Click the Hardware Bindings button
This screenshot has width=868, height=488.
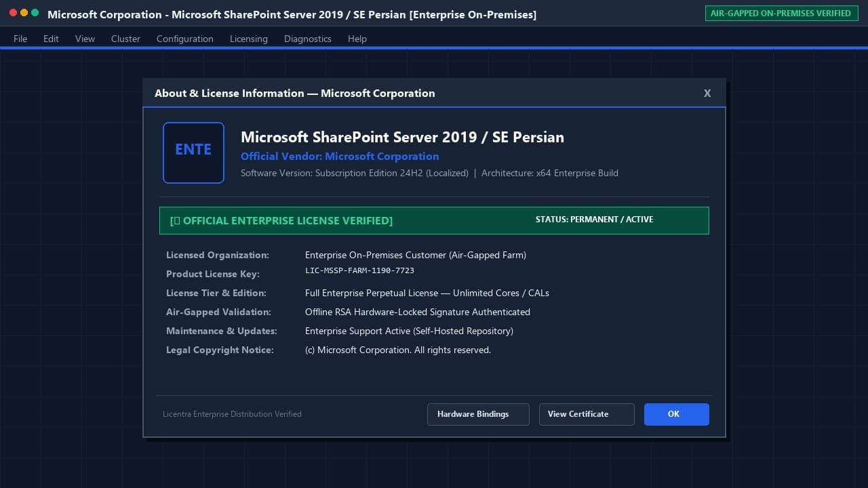478,414
